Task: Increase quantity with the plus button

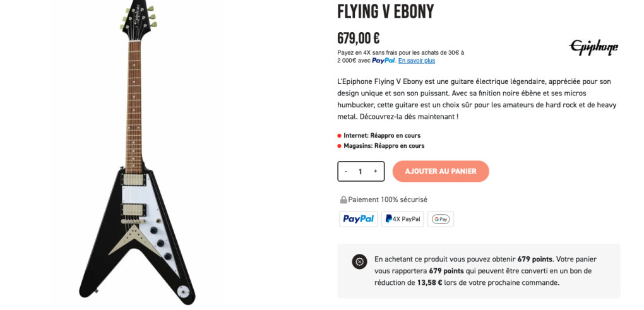Action: [375, 171]
